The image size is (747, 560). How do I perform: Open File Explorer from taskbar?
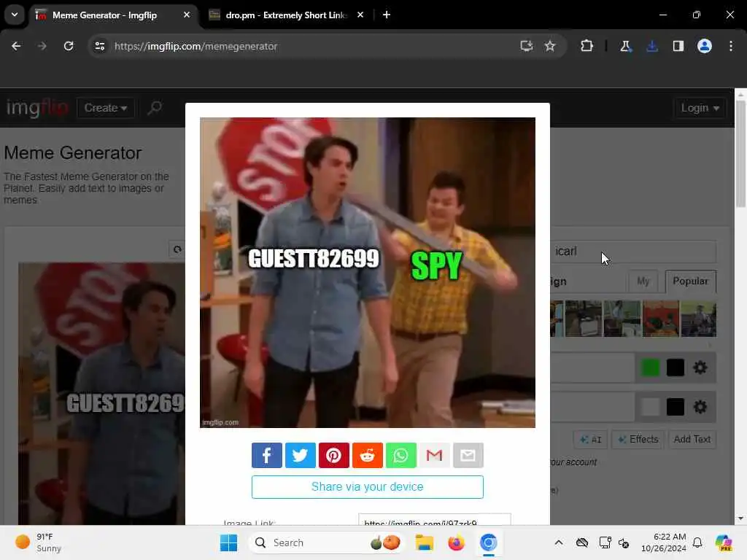[424, 542]
